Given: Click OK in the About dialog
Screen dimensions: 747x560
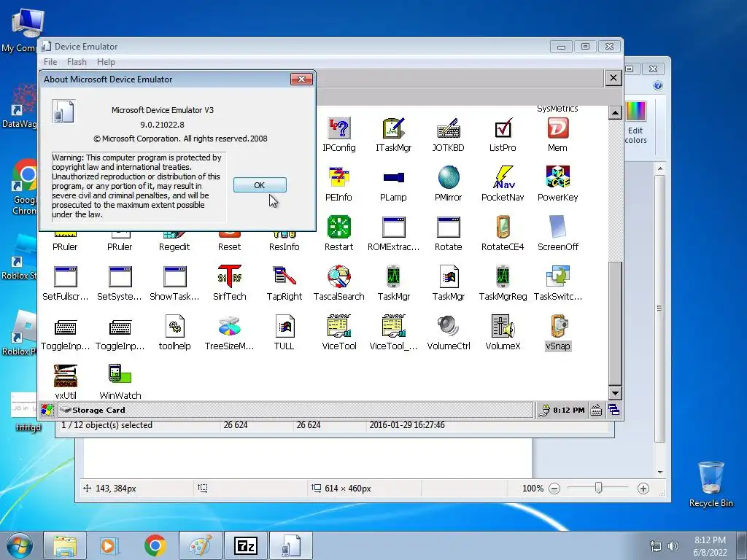Looking at the screenshot, I should click(260, 185).
